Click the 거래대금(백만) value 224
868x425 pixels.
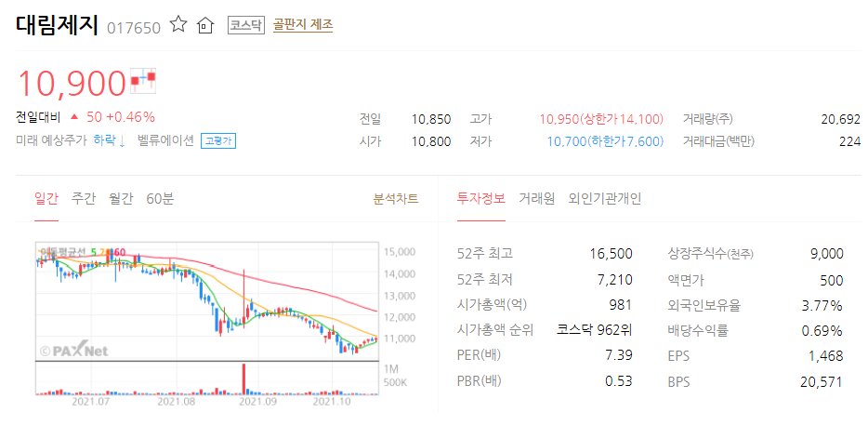(x=850, y=142)
